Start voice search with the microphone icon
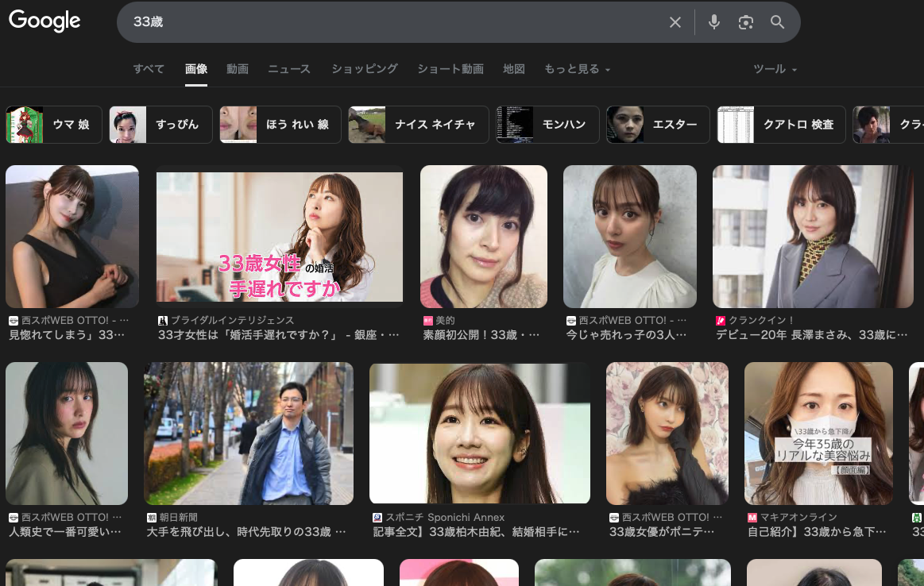The width and height of the screenshot is (924, 586). 714,22
